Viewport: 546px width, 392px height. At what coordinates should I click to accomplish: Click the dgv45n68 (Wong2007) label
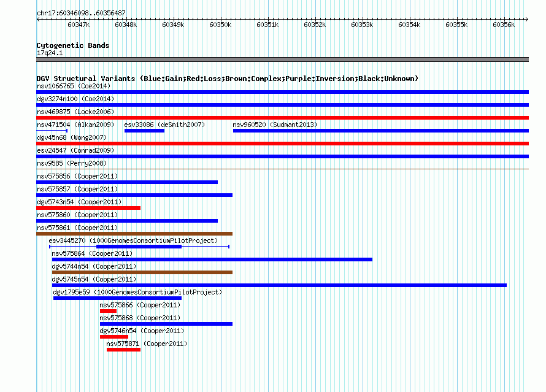pos(72,137)
